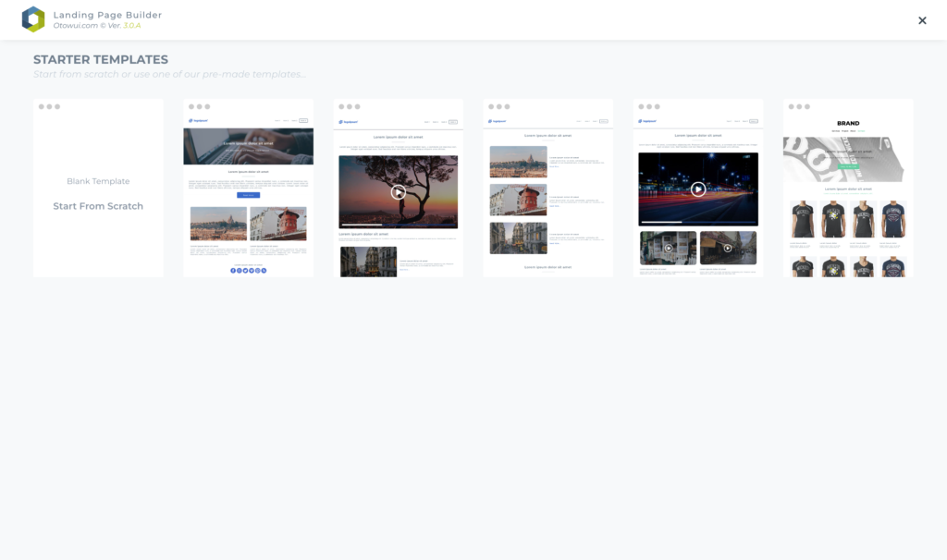Click the small play icon on the street thumbnail

[x=730, y=248]
